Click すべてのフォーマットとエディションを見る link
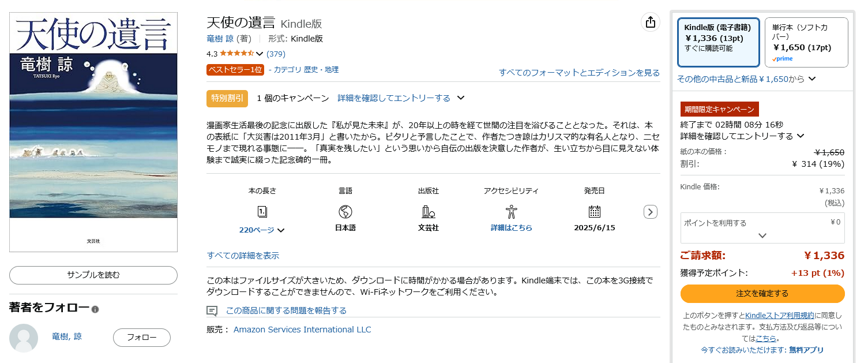The width and height of the screenshot is (868, 363). point(579,73)
